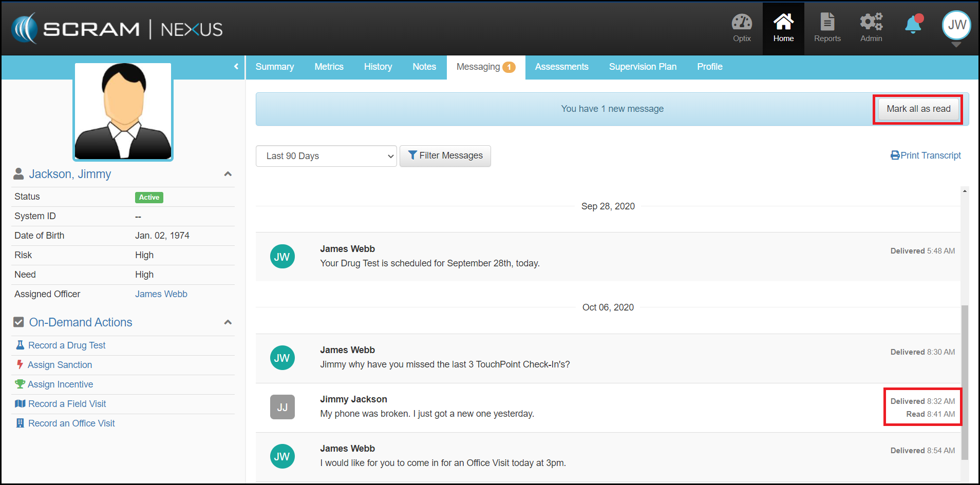Click Record a Drug Test link
This screenshot has height=485, width=980.
pyautogui.click(x=66, y=345)
